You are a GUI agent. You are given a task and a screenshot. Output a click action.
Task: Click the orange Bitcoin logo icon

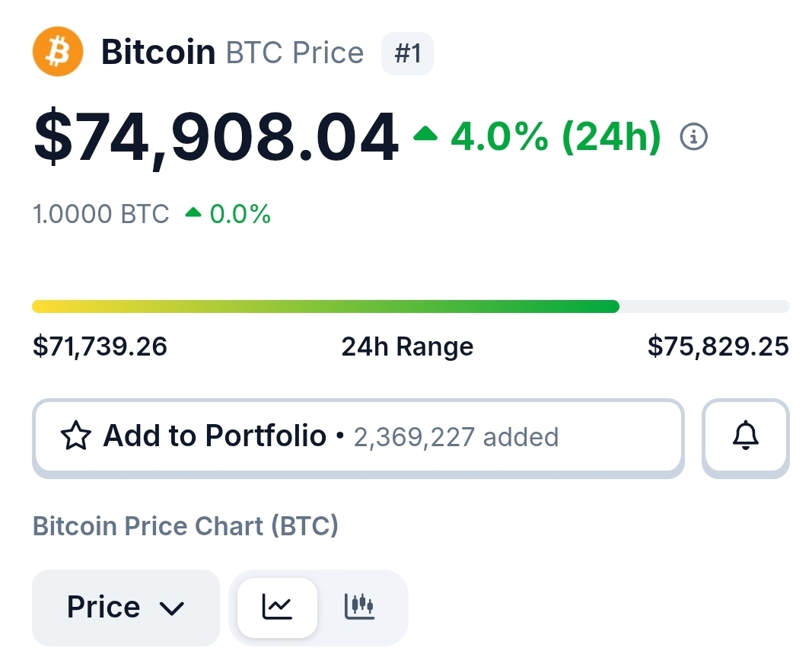tap(57, 52)
